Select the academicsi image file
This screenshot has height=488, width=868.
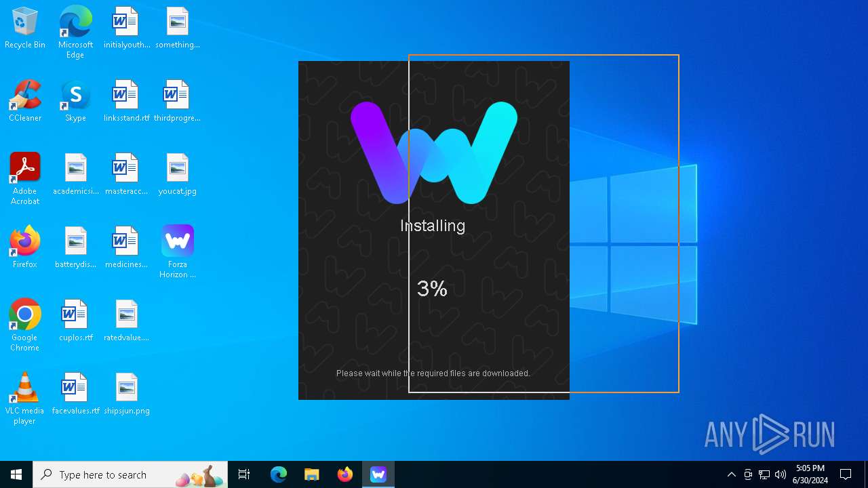point(76,174)
